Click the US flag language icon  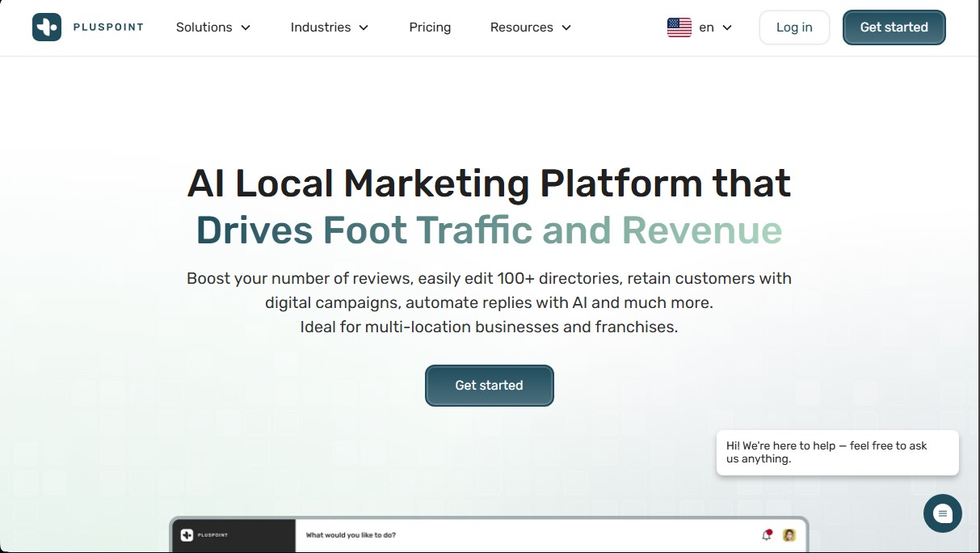click(x=679, y=27)
